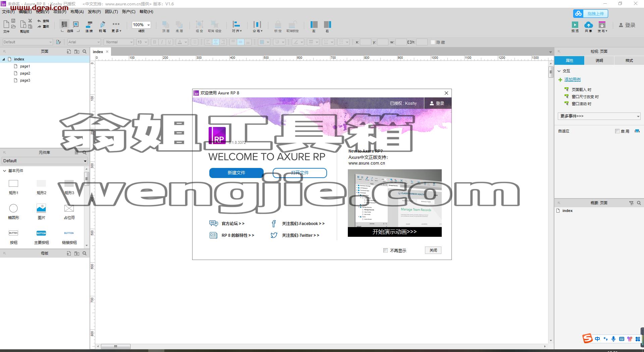
Task: Switch to the 说明 tab
Action: (x=599, y=60)
